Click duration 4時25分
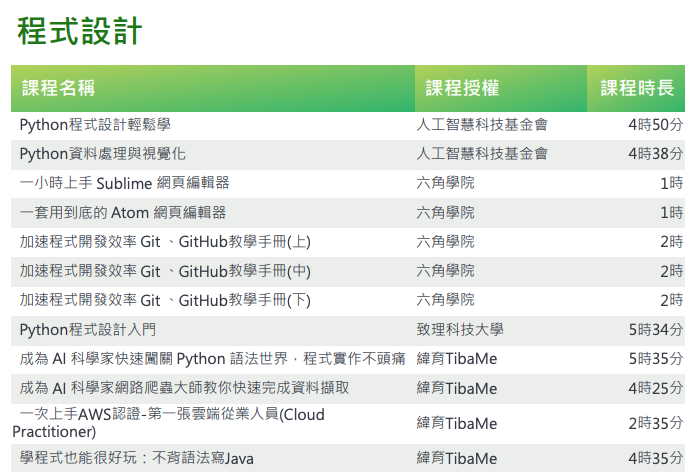The image size is (691, 472). (655, 388)
